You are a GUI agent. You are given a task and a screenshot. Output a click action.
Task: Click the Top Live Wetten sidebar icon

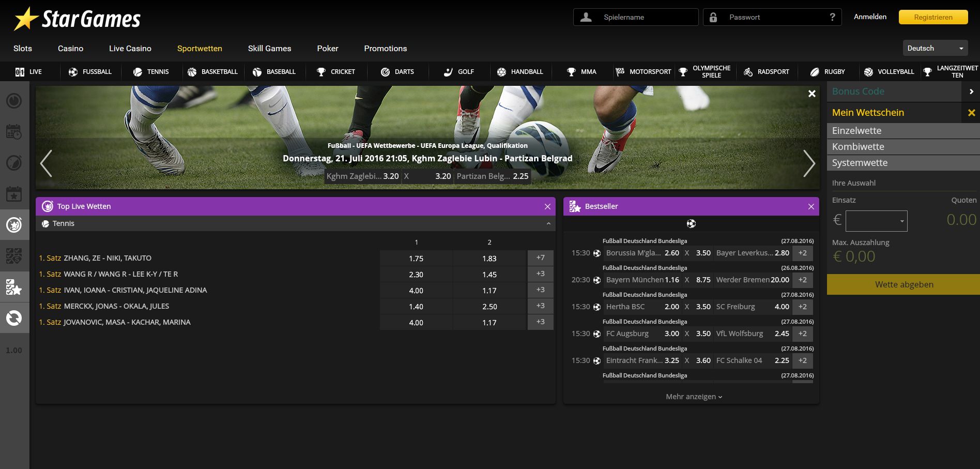pos(14,225)
